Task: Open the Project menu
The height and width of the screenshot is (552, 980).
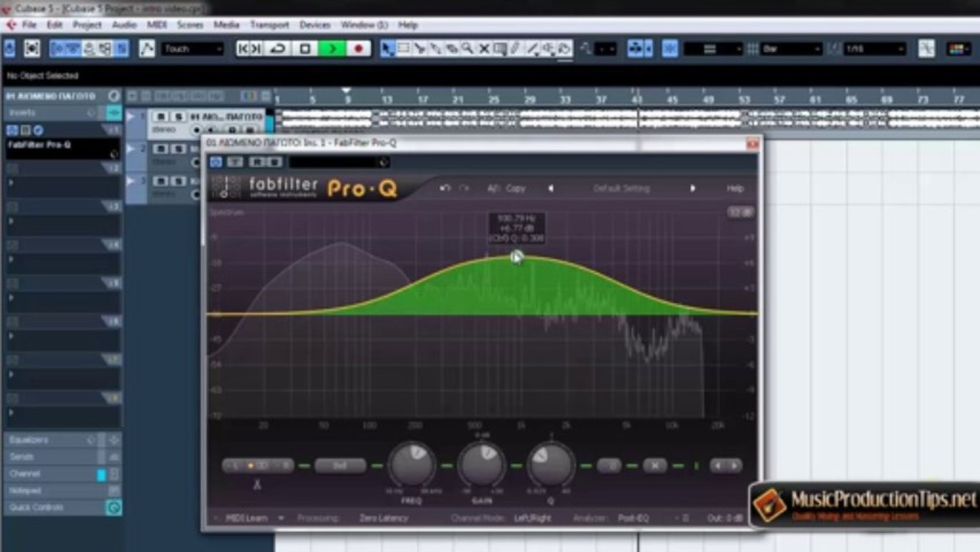Action: pyautogui.click(x=87, y=25)
